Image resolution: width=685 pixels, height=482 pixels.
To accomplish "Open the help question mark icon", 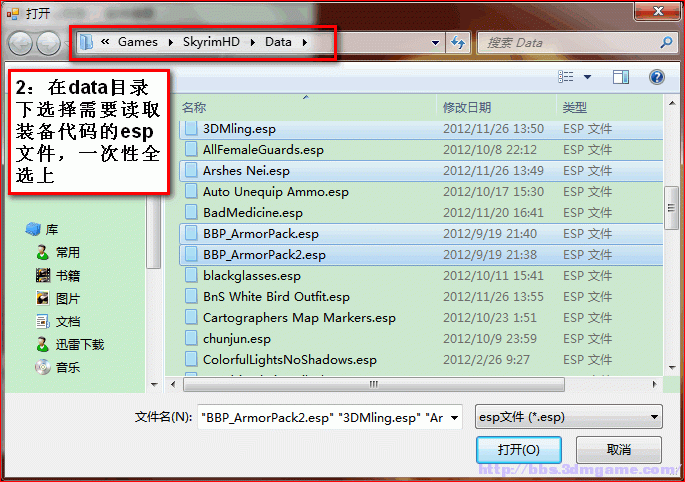I will 657,77.
